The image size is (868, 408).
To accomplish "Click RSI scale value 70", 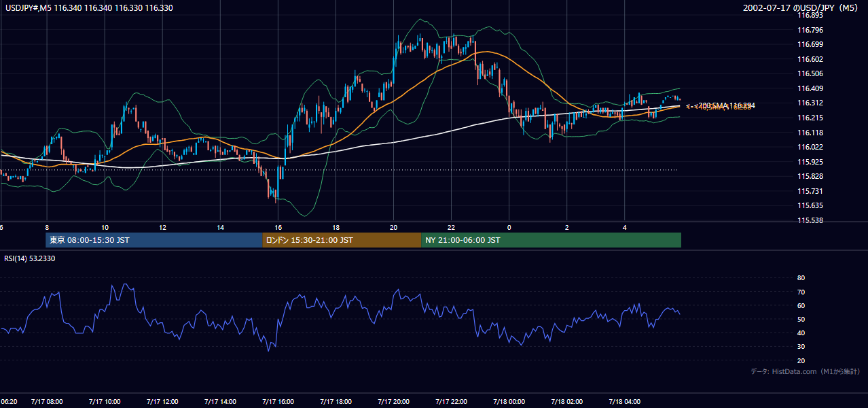I will (801, 292).
